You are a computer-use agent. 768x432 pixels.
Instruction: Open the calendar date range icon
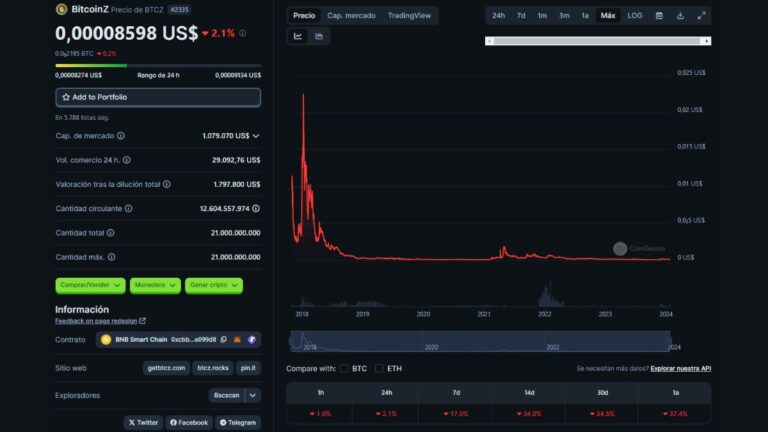tap(659, 16)
